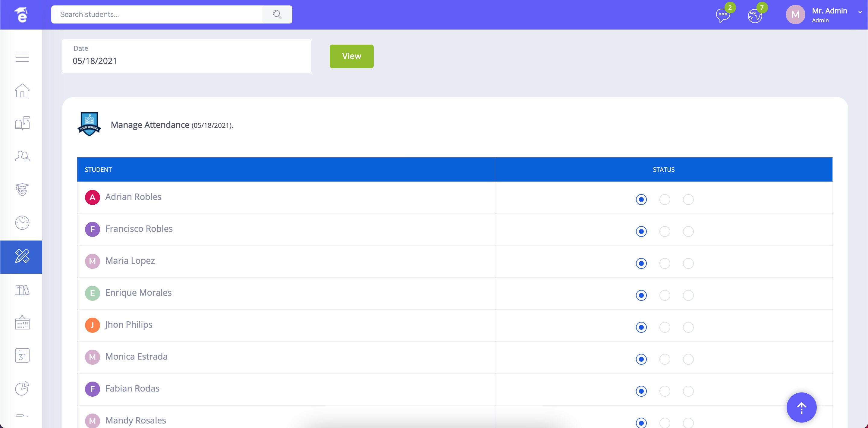This screenshot has width=868, height=428.
Task: Open the chat notifications with badge 2
Action: tap(722, 14)
